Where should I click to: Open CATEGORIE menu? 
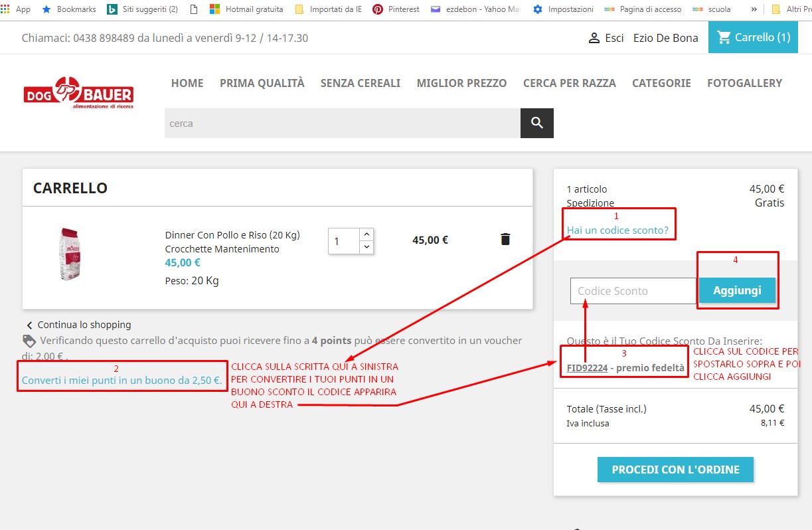point(661,83)
